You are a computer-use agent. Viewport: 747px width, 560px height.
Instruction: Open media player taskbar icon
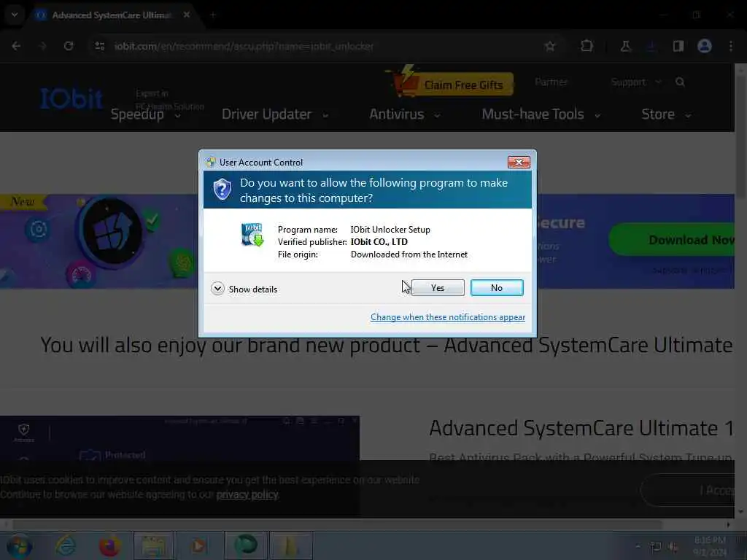click(198, 545)
